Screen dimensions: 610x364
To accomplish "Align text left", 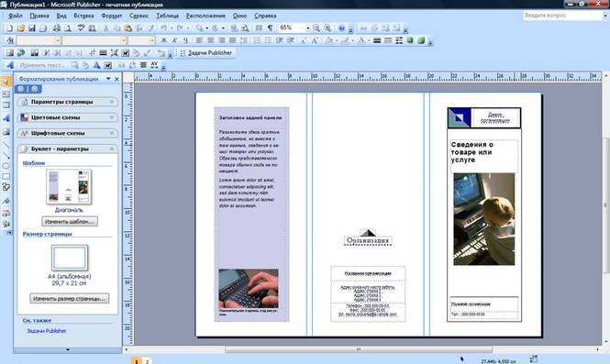I will pos(199,40).
